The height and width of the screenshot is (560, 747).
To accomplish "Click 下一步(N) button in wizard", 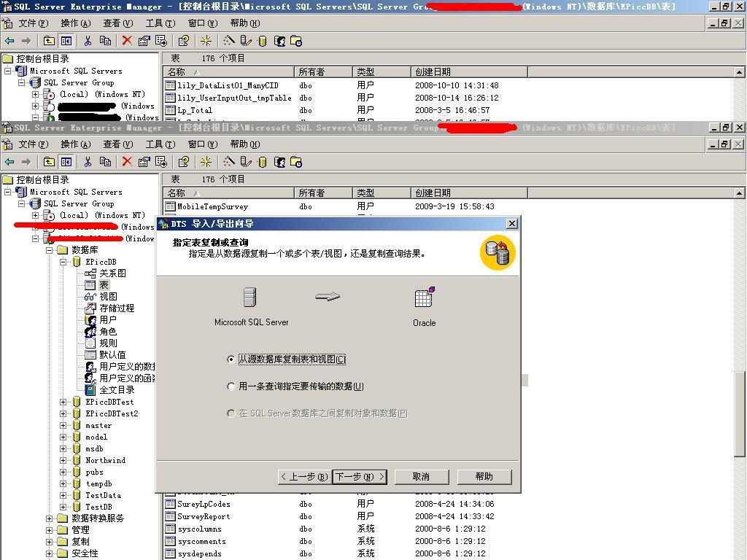I will tap(360, 477).
